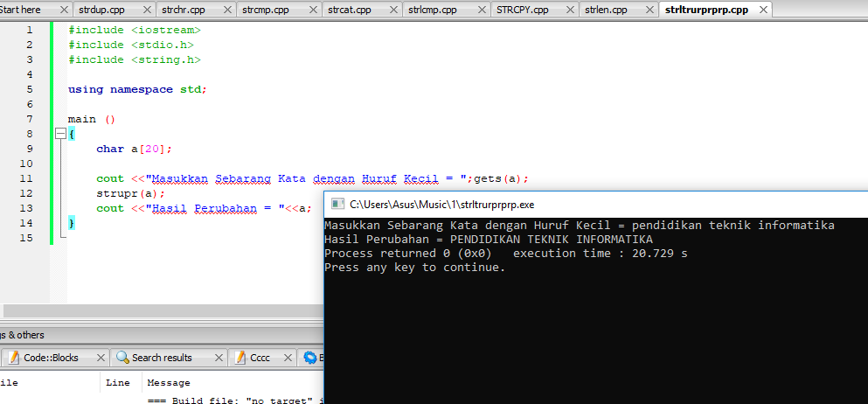The height and width of the screenshot is (404, 868).
Task: Click code line 'main ()'
Action: click(91, 119)
